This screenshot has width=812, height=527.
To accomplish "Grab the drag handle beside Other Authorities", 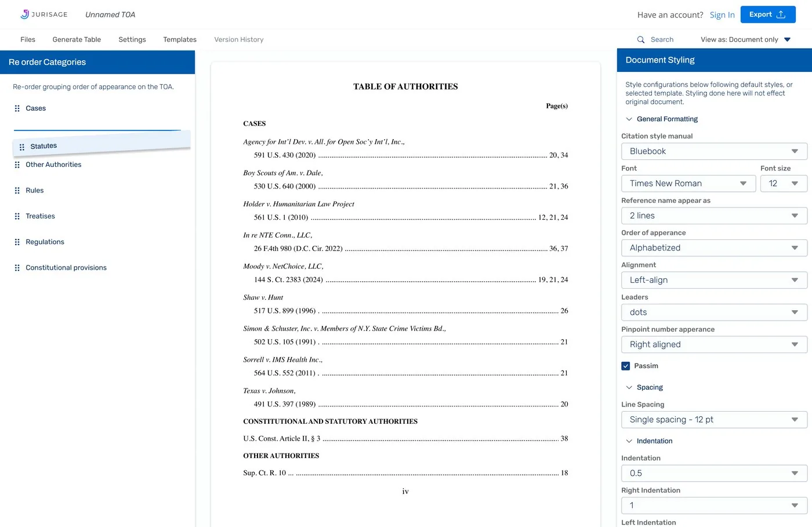I will click(x=17, y=165).
